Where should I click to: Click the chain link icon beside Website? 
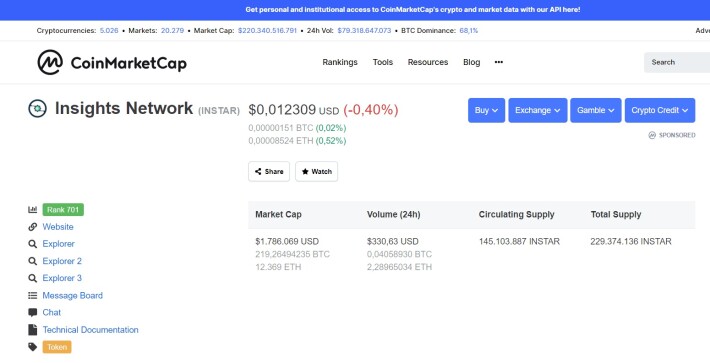point(33,227)
